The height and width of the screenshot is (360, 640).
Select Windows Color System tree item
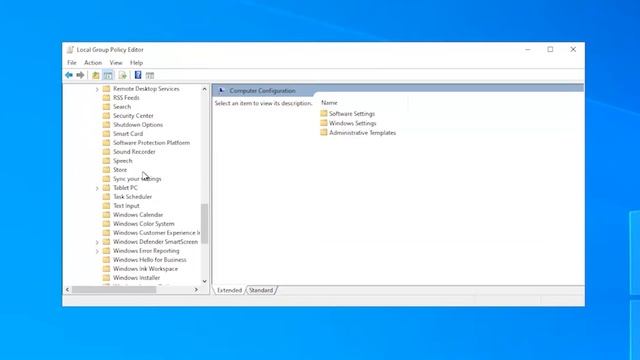point(144,224)
